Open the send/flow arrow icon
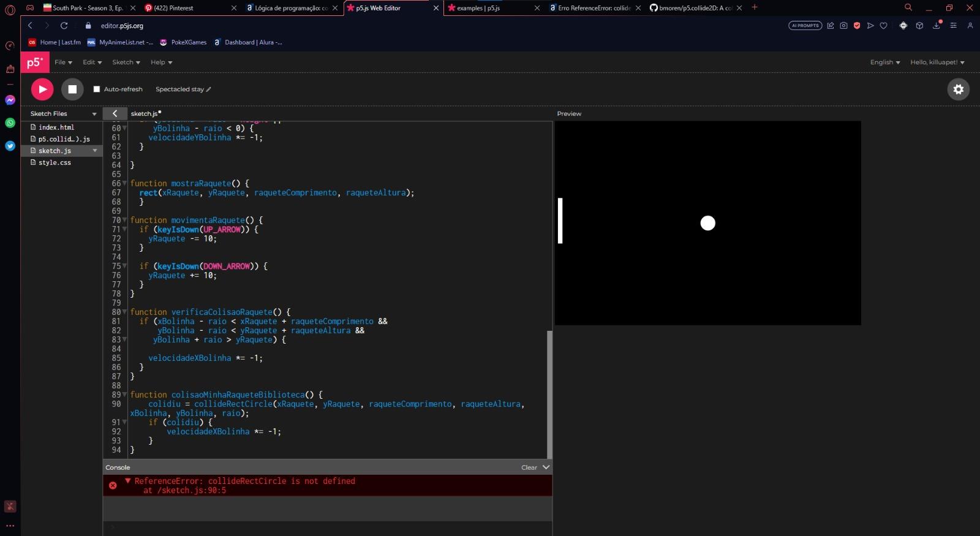Viewport: 980px width, 536px height. 870,26
